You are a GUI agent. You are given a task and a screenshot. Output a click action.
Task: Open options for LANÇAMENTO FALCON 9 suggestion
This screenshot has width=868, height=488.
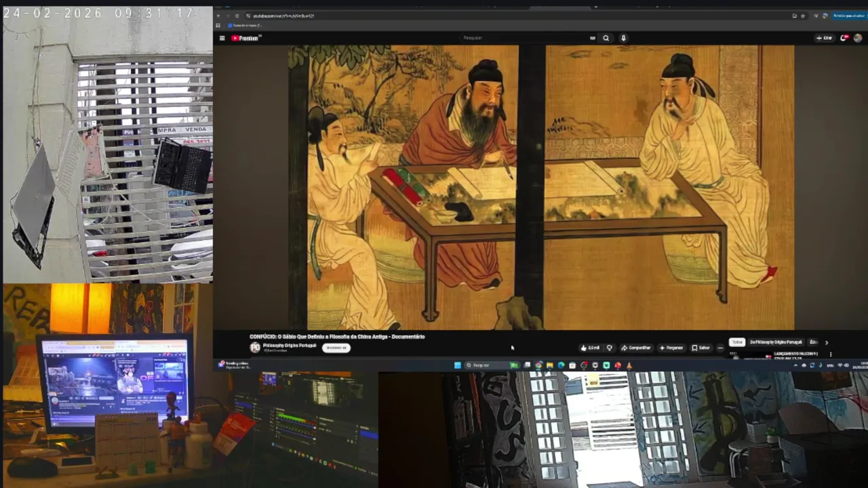(x=831, y=354)
